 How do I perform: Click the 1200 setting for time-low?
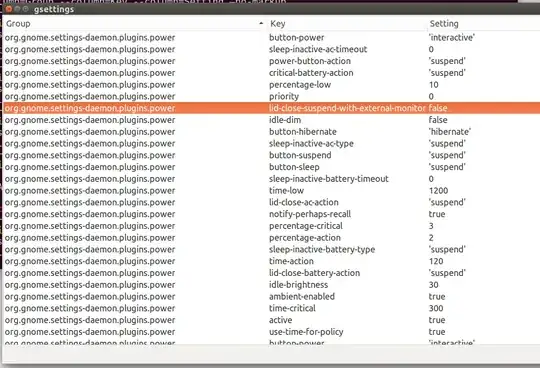(438, 190)
